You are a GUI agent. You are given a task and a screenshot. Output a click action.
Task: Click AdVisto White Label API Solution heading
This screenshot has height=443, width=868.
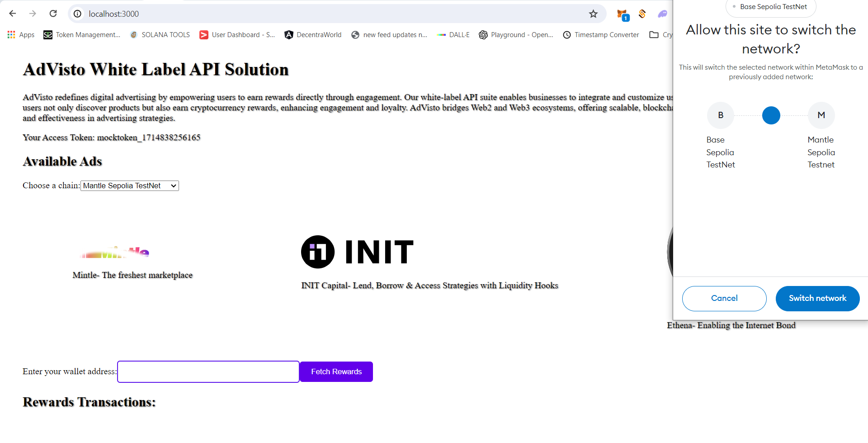point(156,70)
